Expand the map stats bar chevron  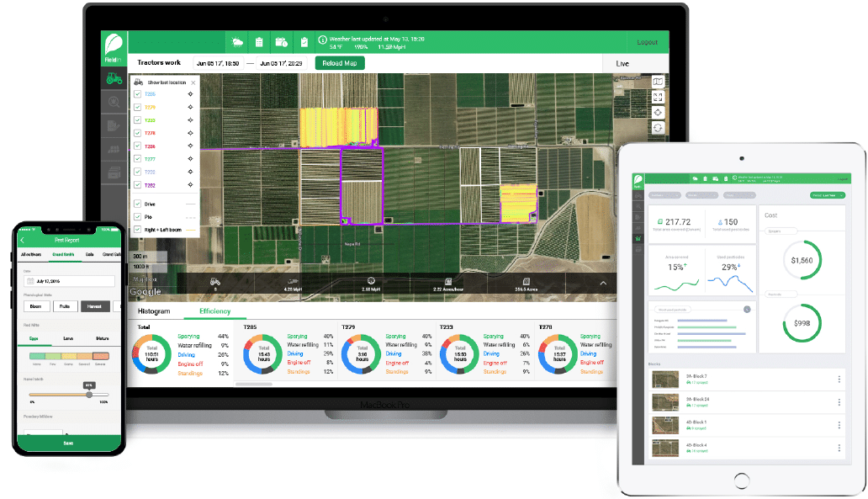click(603, 284)
